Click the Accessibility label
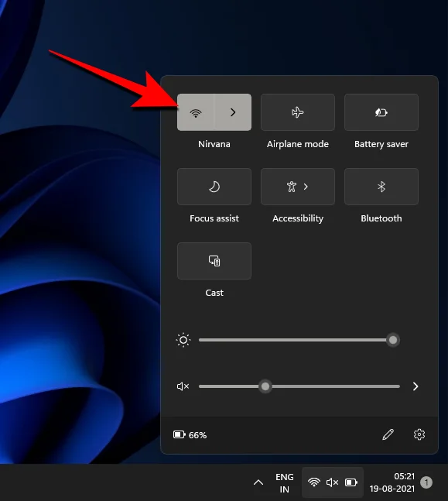448x501 pixels. click(298, 218)
